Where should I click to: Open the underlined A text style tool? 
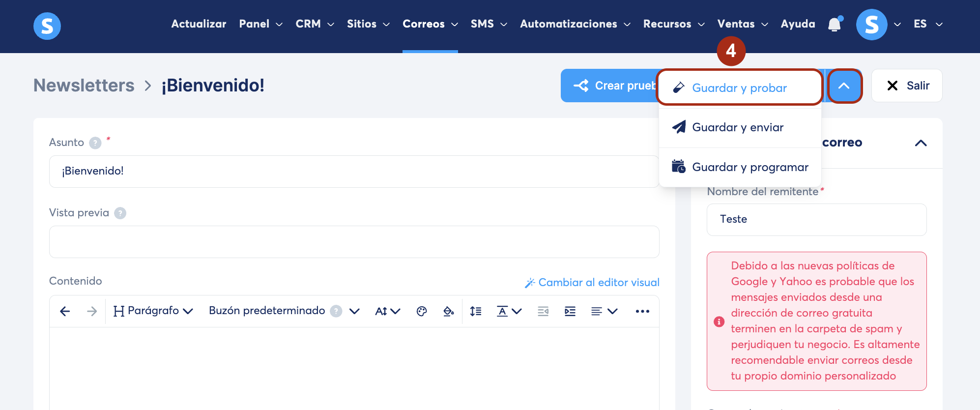click(x=509, y=311)
